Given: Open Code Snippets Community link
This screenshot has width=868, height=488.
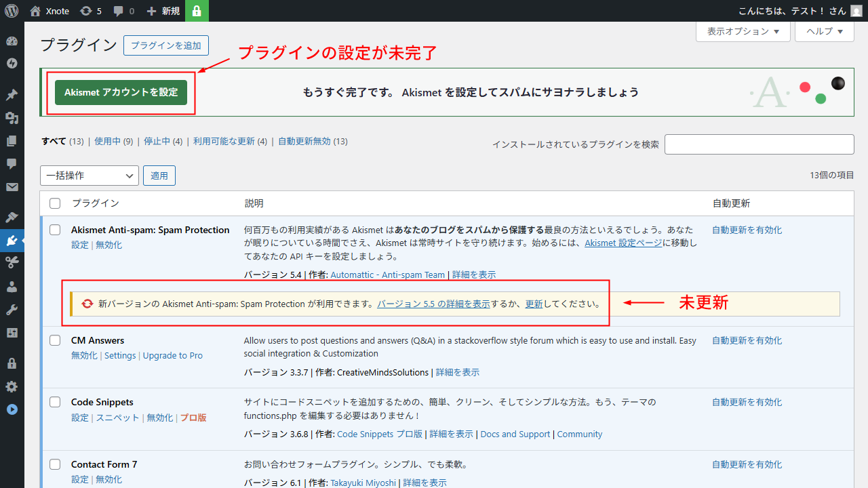Looking at the screenshot, I should pyautogui.click(x=580, y=434).
